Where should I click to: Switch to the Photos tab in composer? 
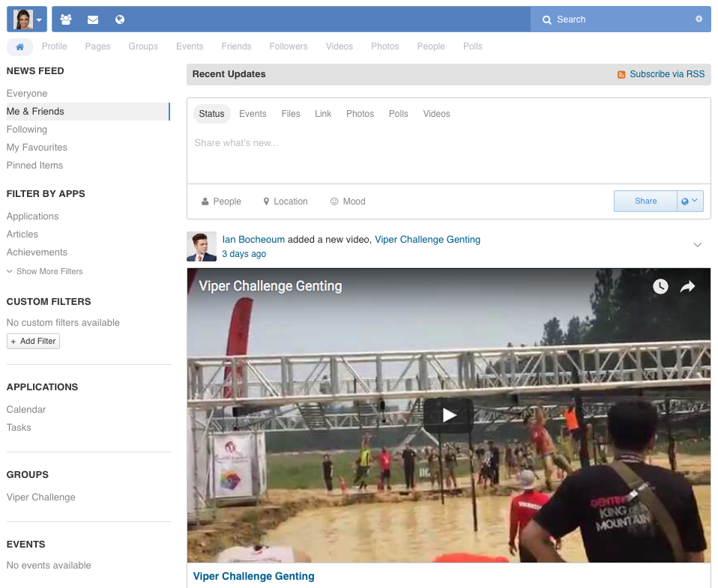tap(360, 114)
